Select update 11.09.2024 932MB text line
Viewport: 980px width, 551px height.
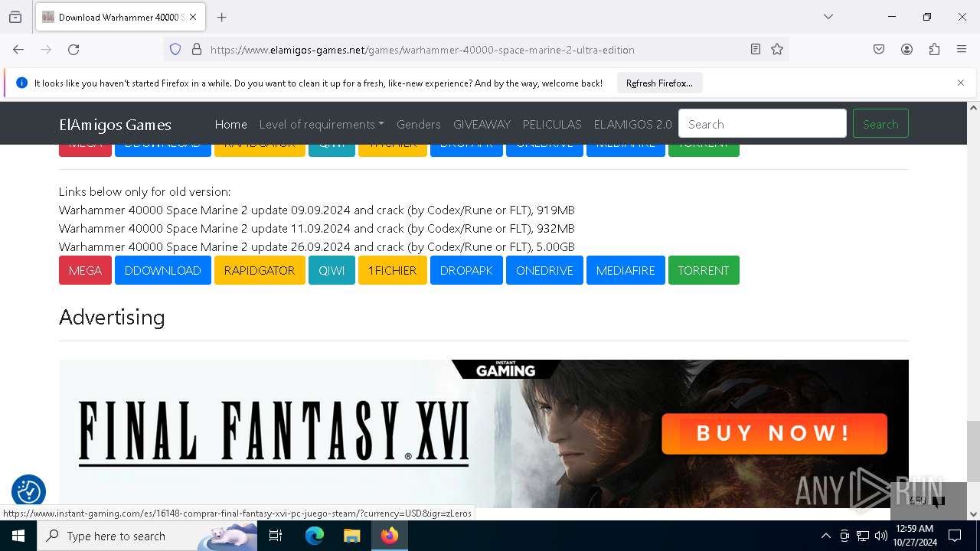[317, 228]
